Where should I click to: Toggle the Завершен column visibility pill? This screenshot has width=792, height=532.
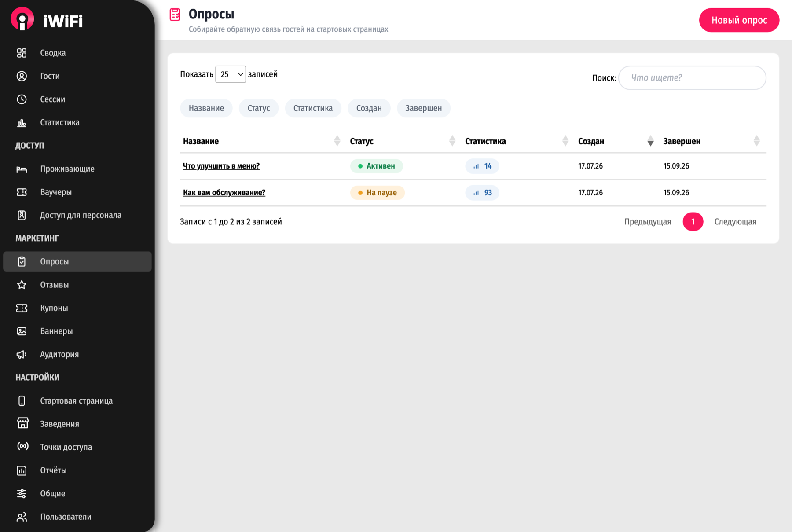click(x=423, y=108)
